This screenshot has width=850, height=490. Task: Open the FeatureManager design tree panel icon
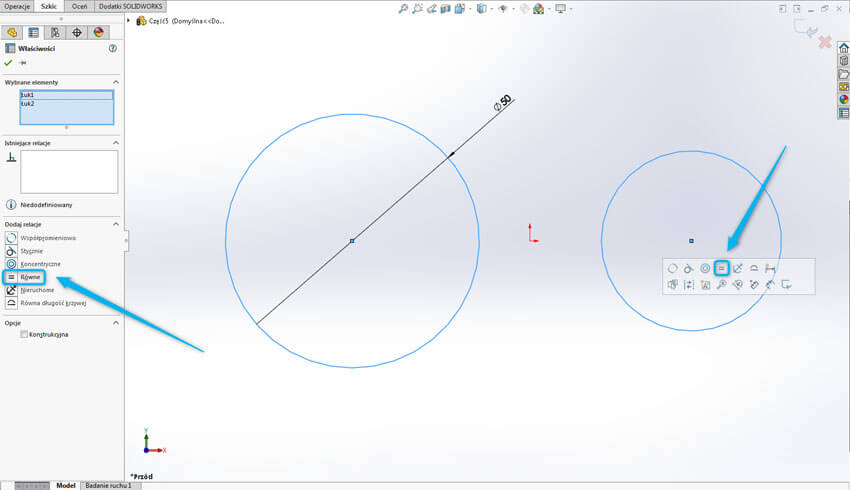pyautogui.click(x=12, y=33)
